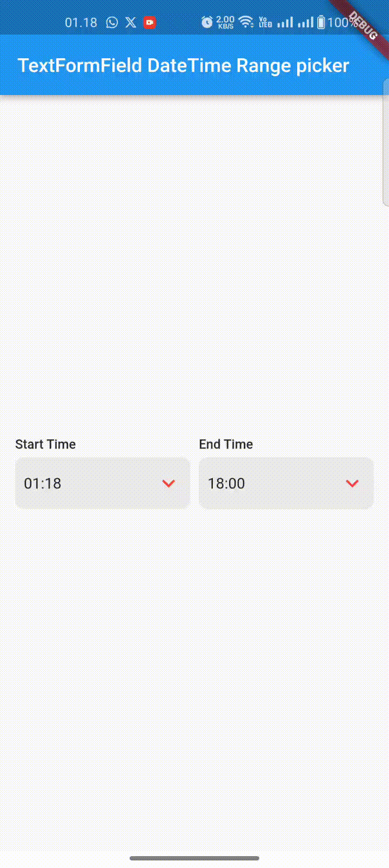The image size is (389, 868).
Task: Tap the first SIM signal bars
Action: (285, 22)
